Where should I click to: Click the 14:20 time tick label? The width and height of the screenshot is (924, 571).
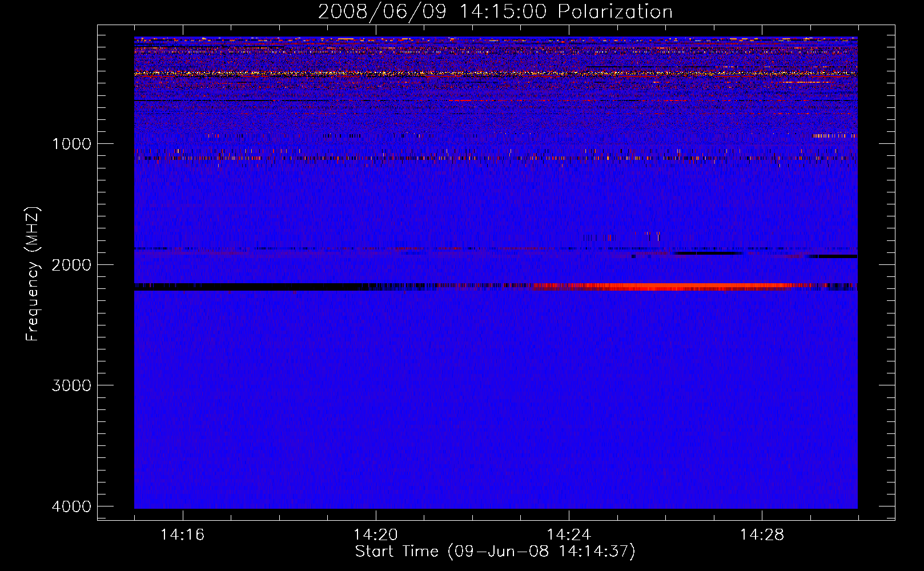point(375,534)
